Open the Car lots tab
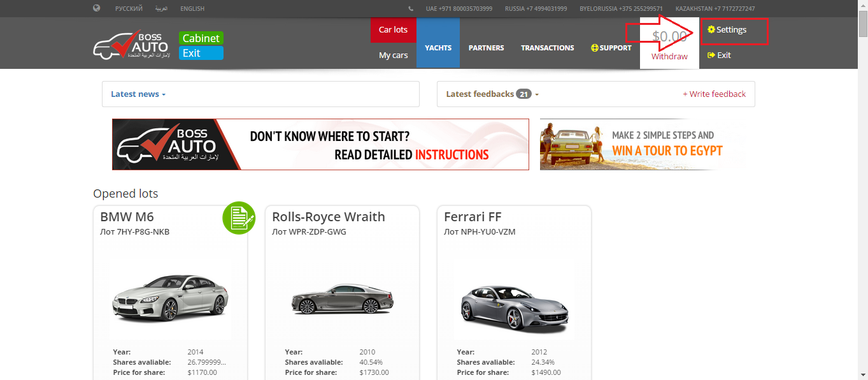This screenshot has width=868, height=380. (394, 30)
